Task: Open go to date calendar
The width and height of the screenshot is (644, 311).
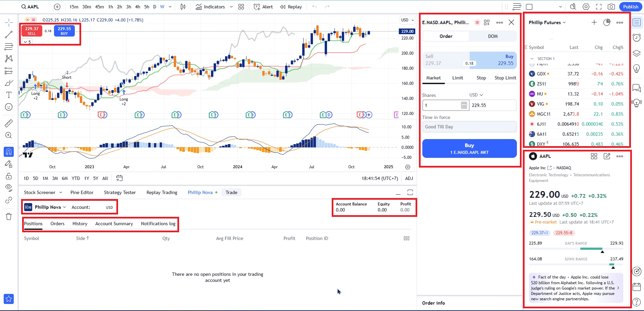Action: click(119, 178)
